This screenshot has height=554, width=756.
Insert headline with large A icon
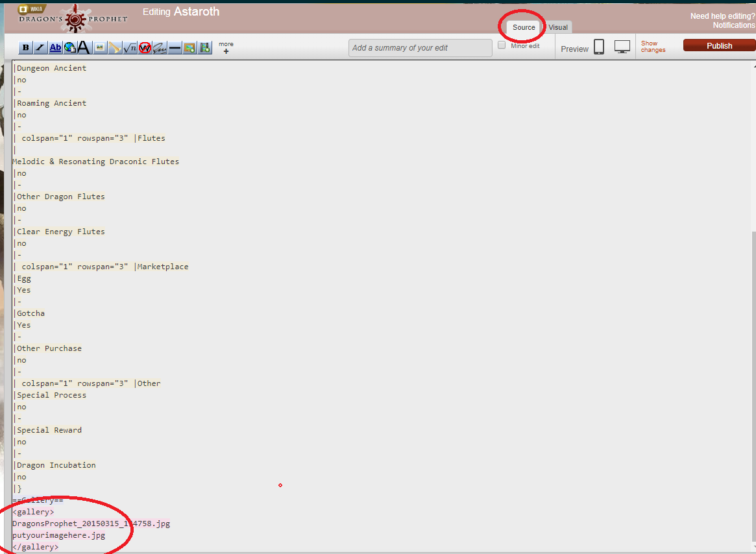point(84,47)
